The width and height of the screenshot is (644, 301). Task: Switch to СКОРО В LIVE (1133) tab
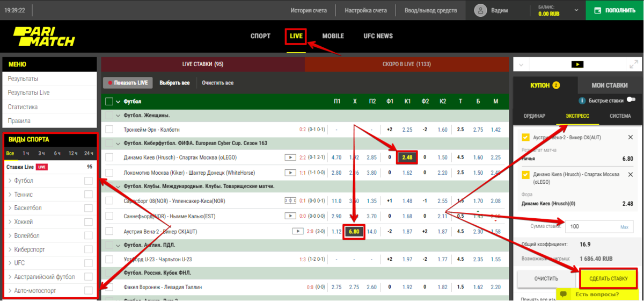pos(407,64)
